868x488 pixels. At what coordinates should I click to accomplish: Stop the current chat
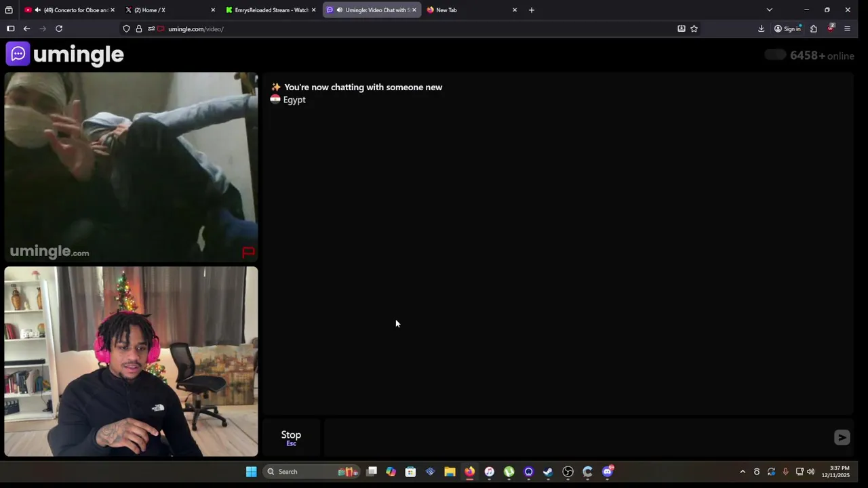click(x=291, y=438)
